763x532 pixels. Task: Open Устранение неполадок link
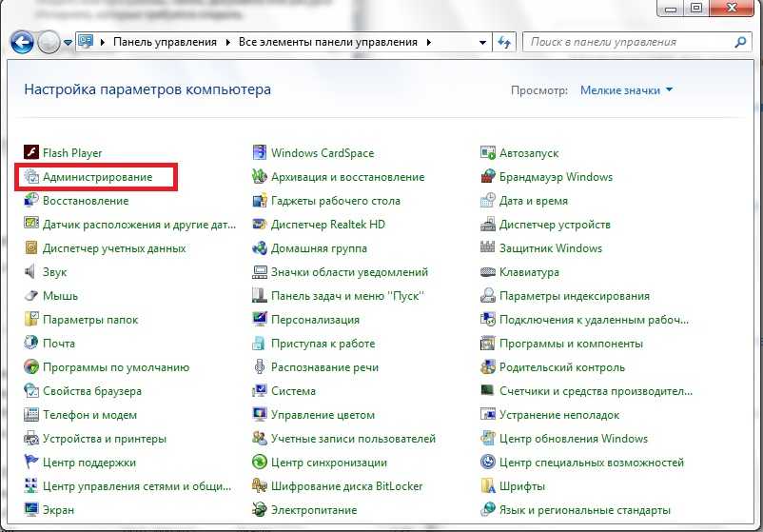point(559,415)
